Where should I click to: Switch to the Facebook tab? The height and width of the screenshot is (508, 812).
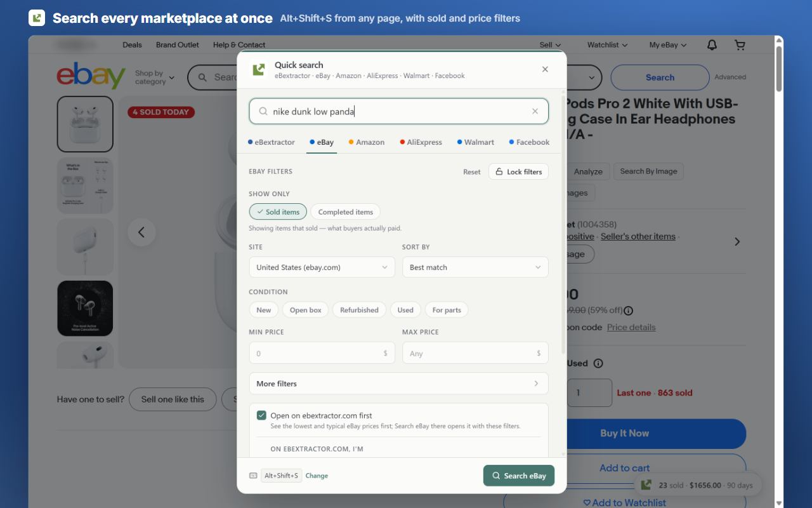(530, 142)
